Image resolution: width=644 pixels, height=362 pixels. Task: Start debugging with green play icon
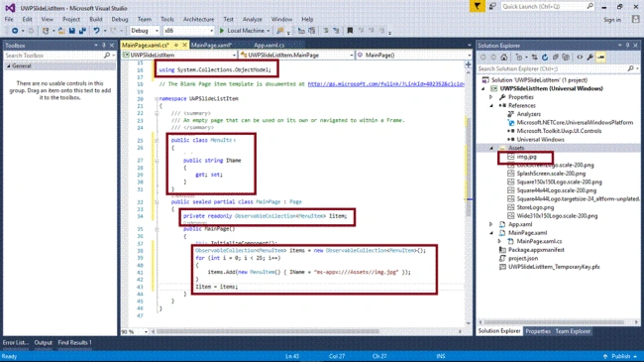[222, 31]
